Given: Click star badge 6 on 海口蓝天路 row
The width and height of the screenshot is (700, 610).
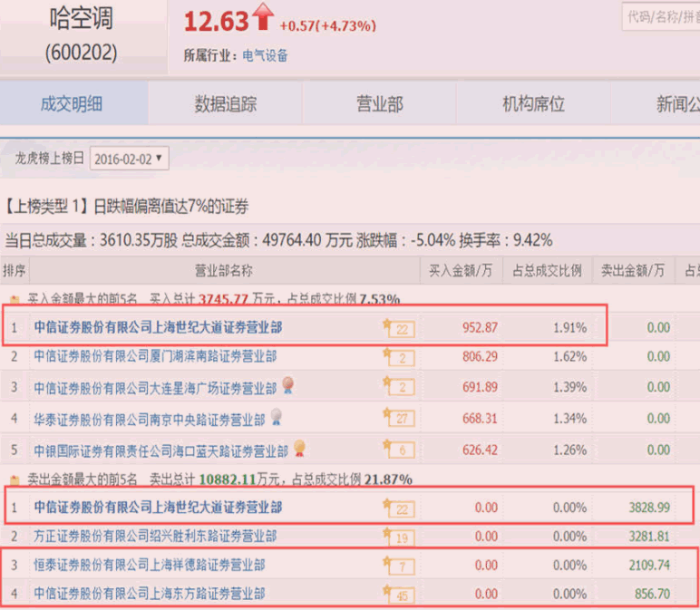Looking at the screenshot, I should pos(399,449).
